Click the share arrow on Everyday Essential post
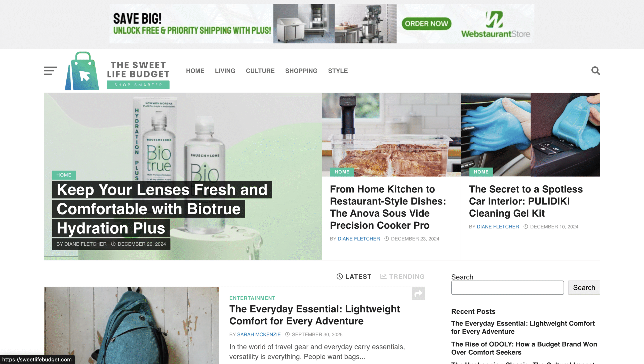644x364 pixels. (x=418, y=294)
